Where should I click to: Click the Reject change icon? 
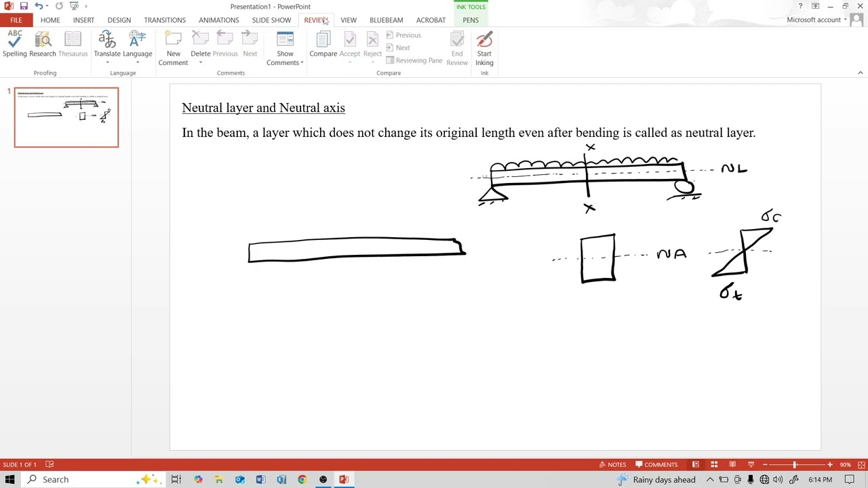(372, 40)
